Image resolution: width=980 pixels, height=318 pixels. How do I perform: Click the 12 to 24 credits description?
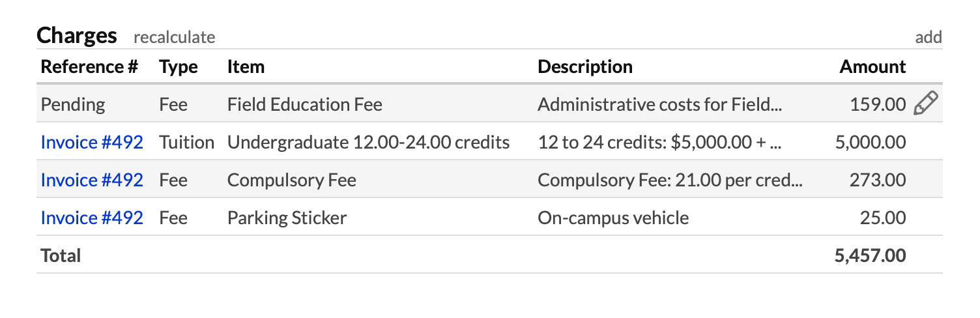[x=659, y=142]
